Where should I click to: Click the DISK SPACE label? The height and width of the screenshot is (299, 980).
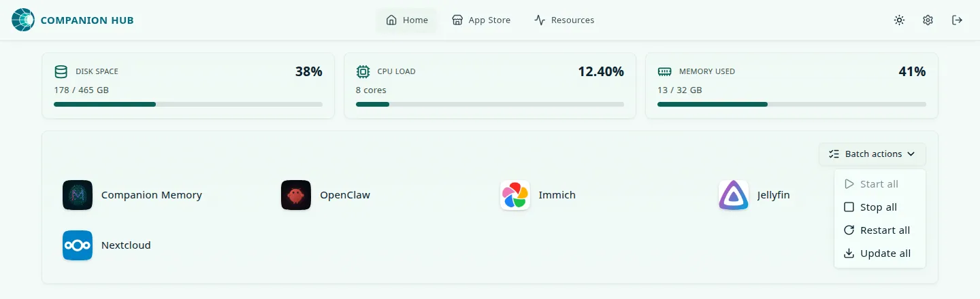pyautogui.click(x=97, y=71)
